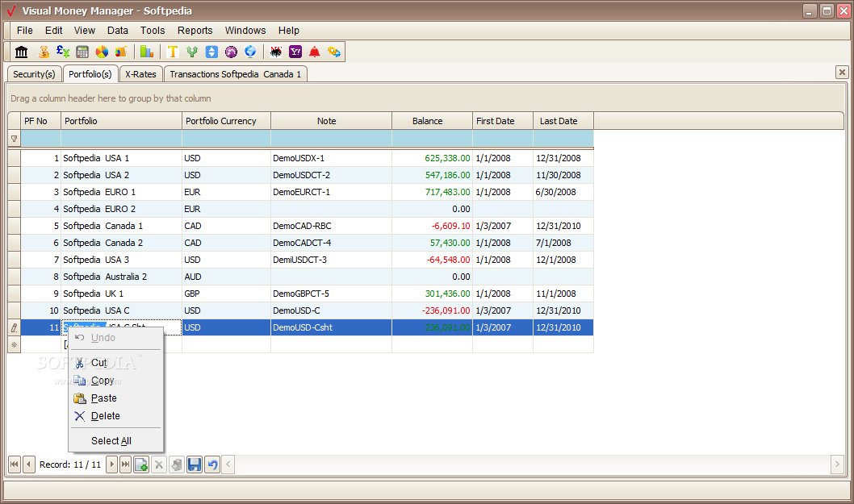The height and width of the screenshot is (504, 854).
Task: Click the horizontal scrollbar right arrow
Action: click(x=837, y=464)
